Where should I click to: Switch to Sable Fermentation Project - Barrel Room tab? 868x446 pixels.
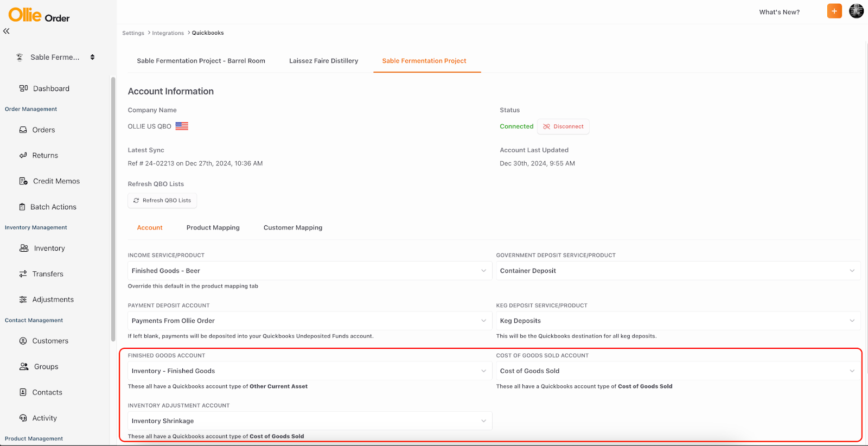201,61
